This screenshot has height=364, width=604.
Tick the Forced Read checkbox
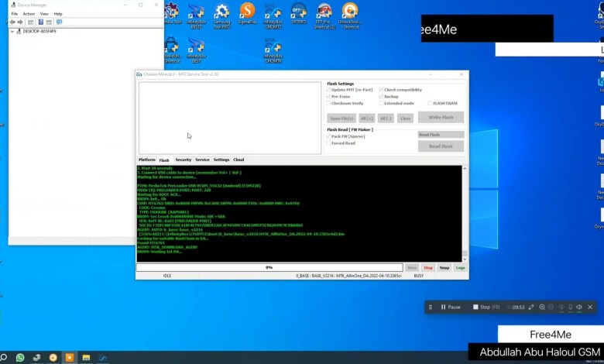(329, 143)
